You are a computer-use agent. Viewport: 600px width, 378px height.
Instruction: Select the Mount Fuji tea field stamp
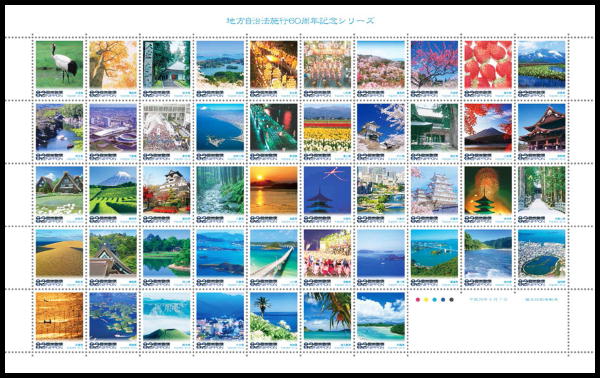pos(113,194)
